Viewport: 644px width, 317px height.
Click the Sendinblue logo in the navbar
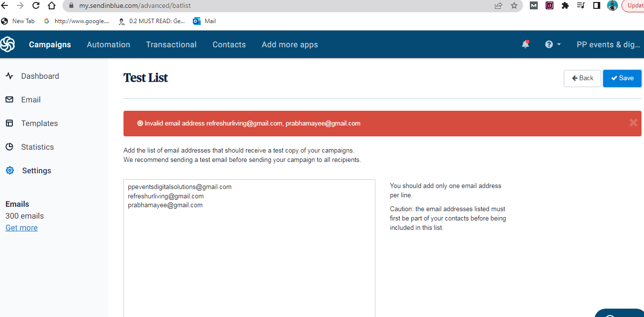click(x=8, y=44)
